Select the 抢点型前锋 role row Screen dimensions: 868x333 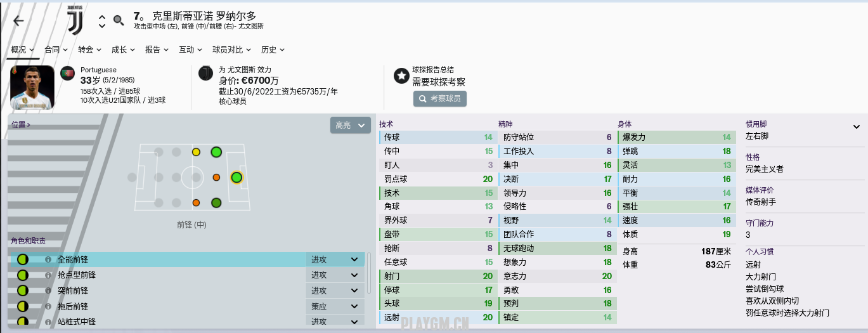[x=188, y=275]
